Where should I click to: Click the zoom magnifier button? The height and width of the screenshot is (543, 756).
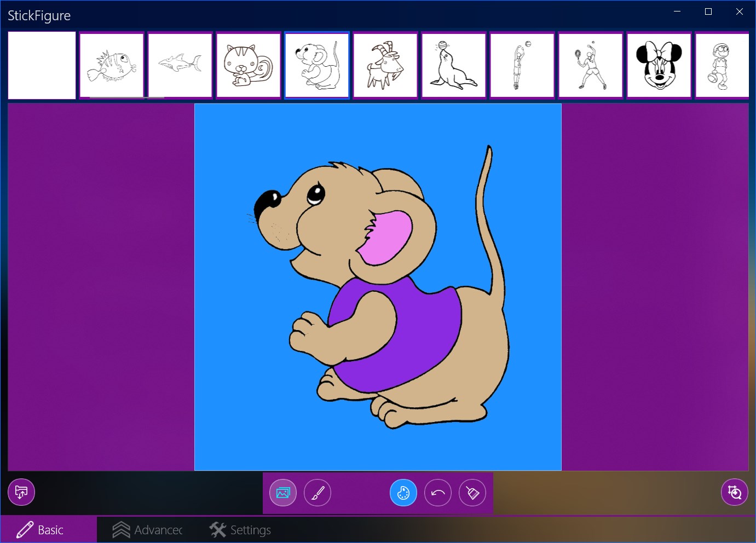point(735,492)
